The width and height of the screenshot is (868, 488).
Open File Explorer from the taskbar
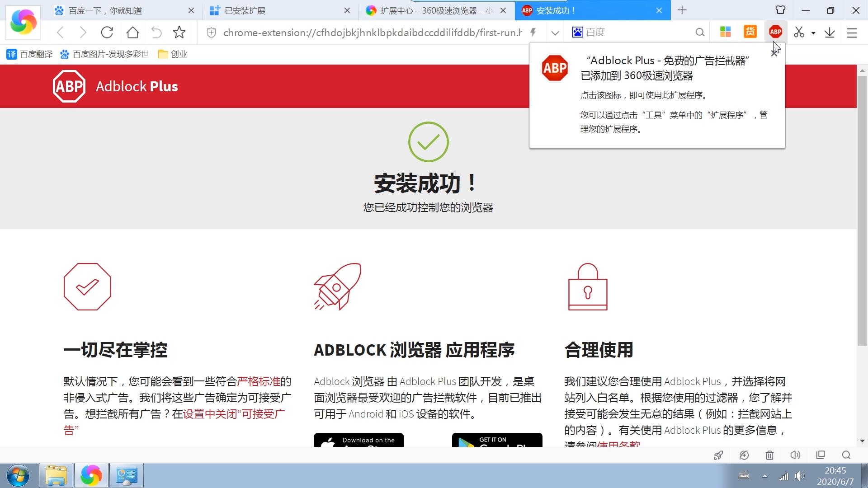(x=56, y=475)
